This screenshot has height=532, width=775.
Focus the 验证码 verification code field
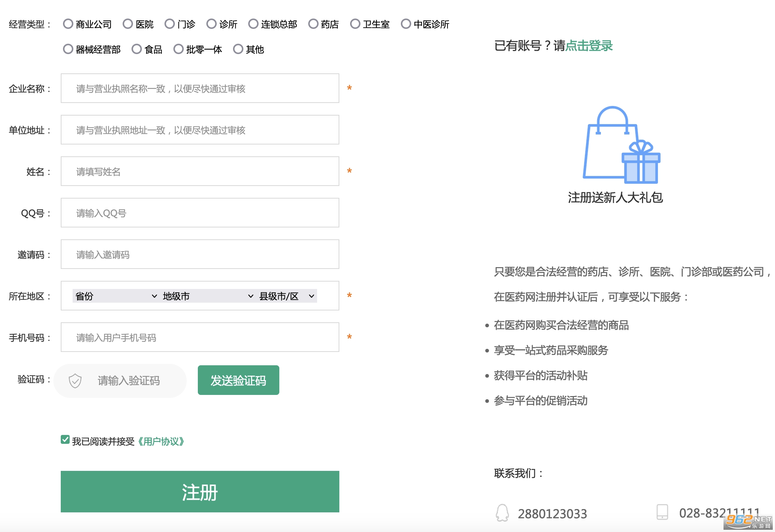click(120, 381)
